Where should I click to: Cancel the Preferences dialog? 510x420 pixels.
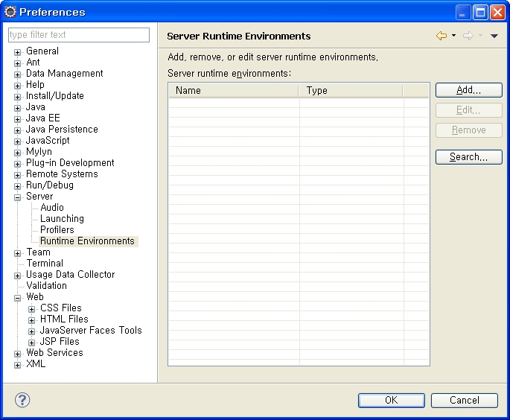pyautogui.click(x=464, y=401)
